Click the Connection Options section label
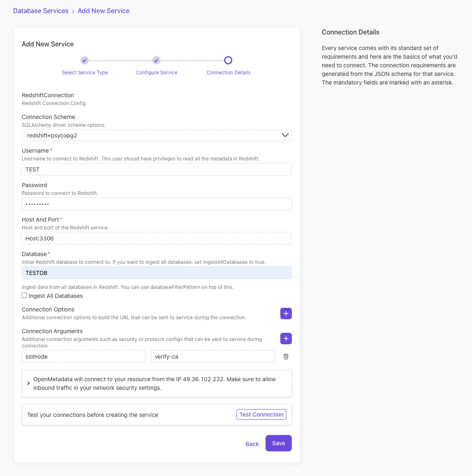The height and width of the screenshot is (476, 472). click(x=48, y=309)
